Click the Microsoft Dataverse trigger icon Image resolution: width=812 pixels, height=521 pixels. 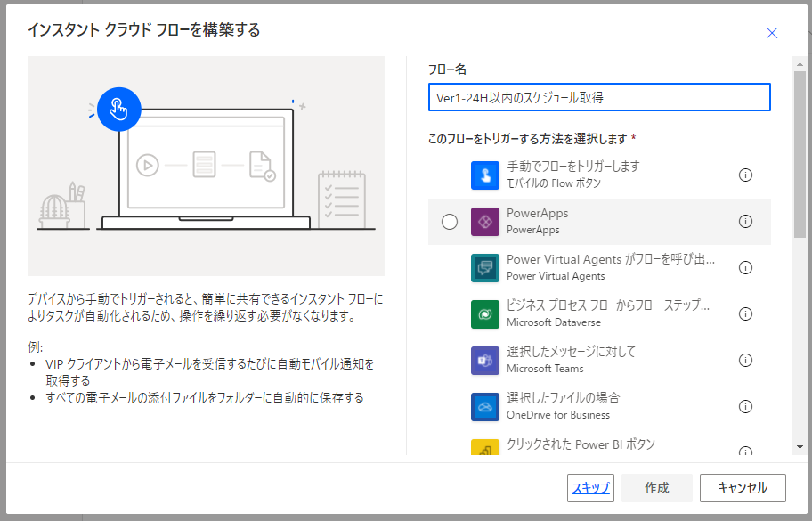click(483, 313)
